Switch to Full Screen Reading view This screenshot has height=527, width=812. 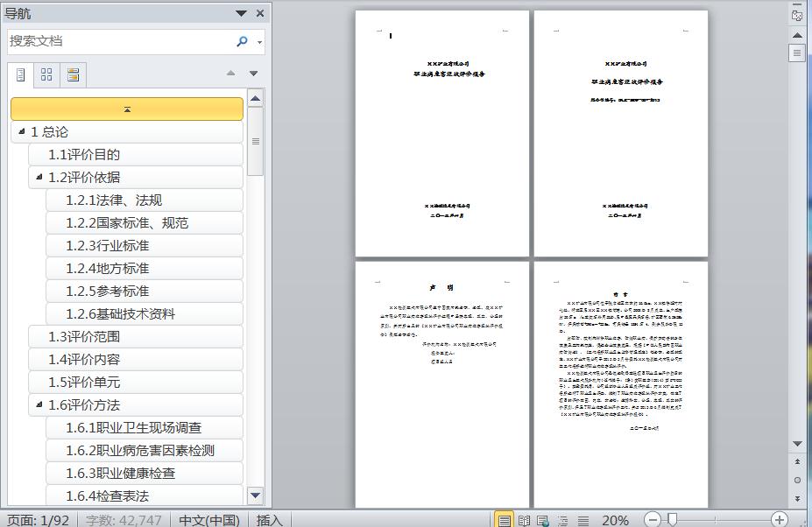tap(523, 519)
